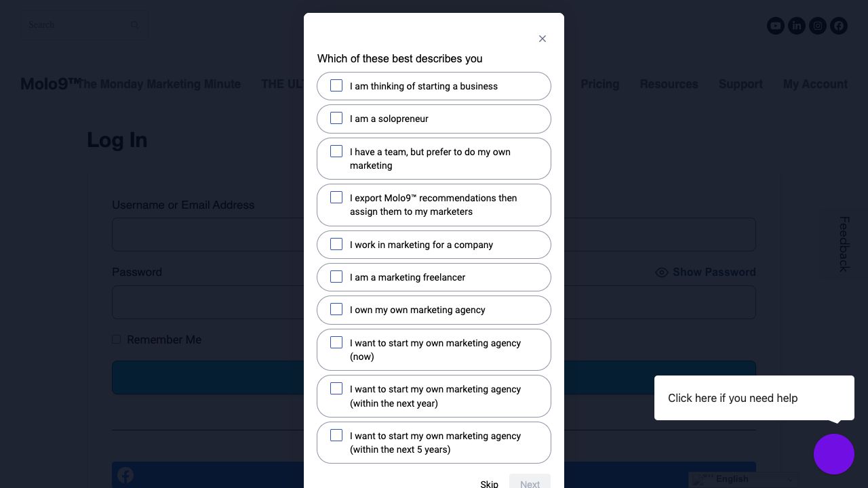
Task: Open the Resources menu item
Action: (x=669, y=84)
